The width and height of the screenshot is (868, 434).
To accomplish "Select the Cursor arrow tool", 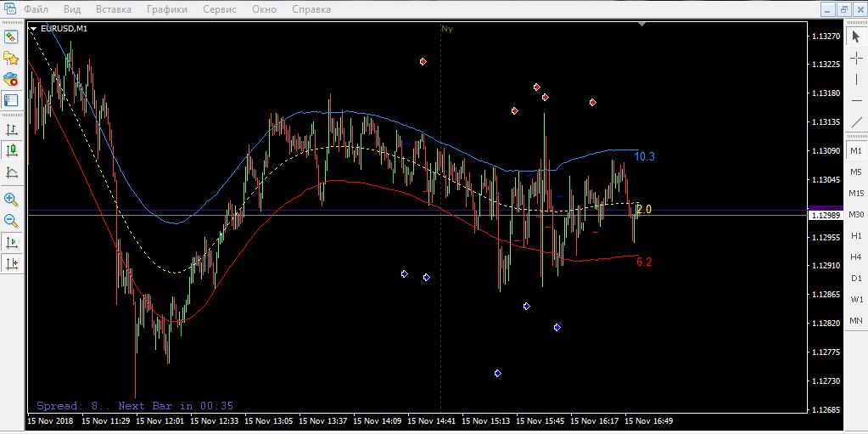I will [x=856, y=37].
